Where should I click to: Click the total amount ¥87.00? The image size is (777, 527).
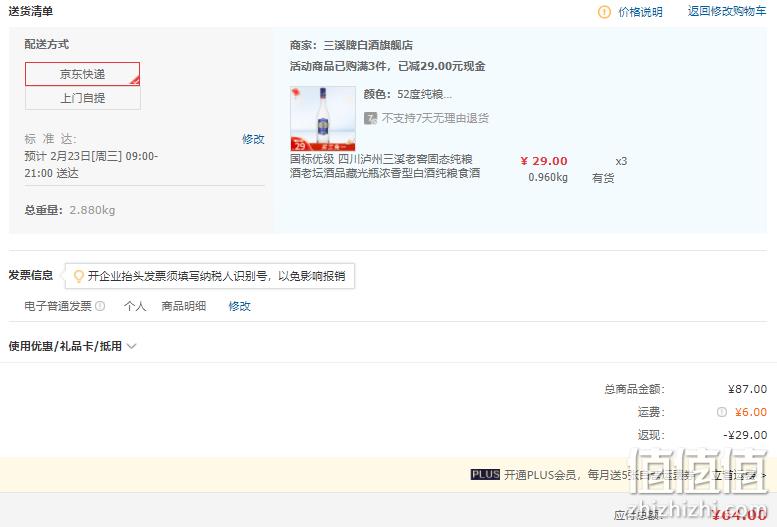click(747, 389)
